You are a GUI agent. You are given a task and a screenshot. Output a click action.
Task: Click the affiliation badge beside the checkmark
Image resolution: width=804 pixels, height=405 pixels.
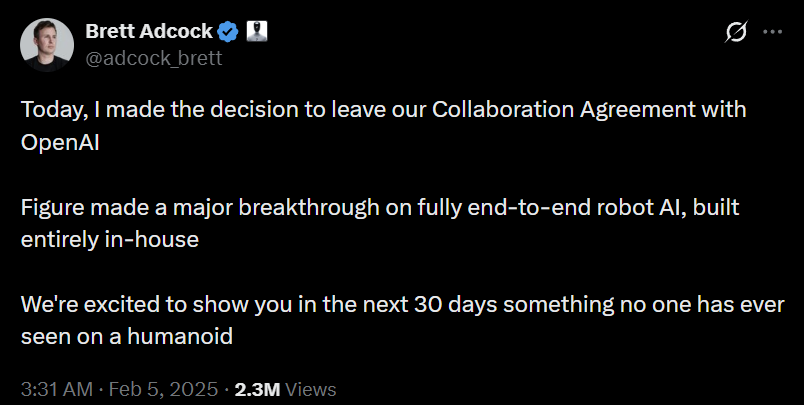pyautogui.click(x=256, y=32)
